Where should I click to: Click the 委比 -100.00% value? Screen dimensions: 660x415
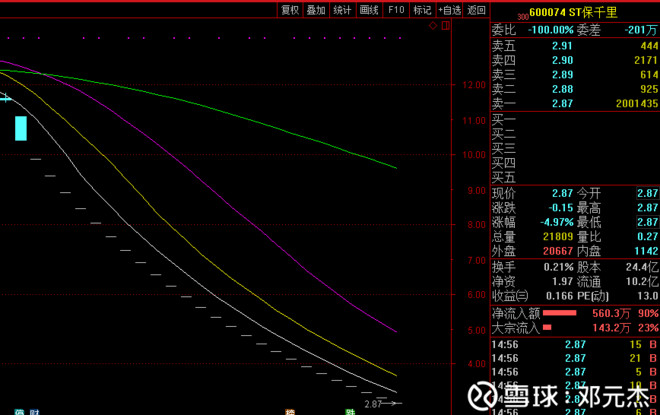click(551, 30)
